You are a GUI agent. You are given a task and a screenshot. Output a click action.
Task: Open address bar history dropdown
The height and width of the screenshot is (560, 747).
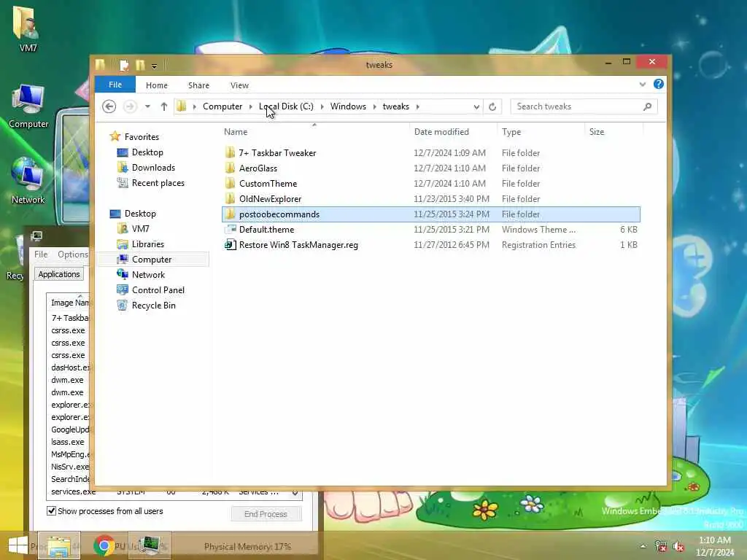476,106
